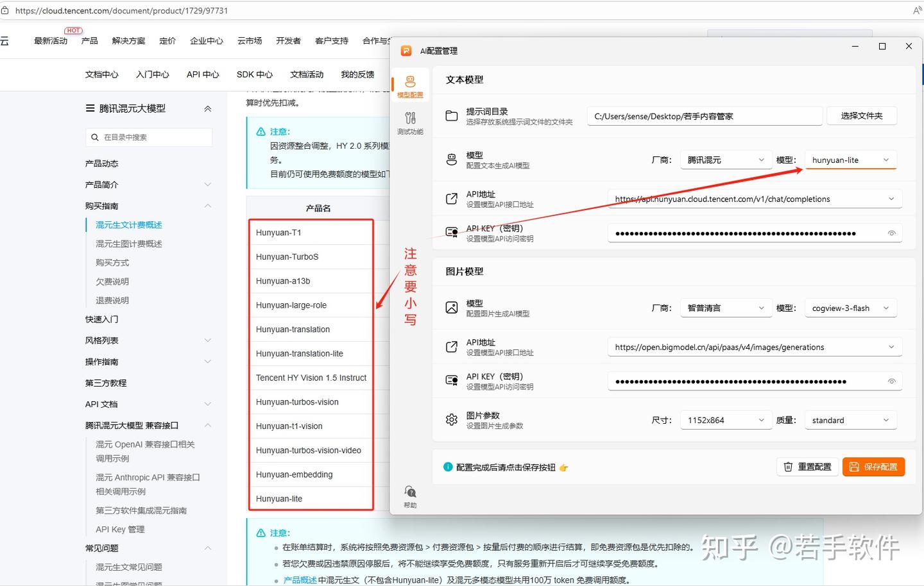Open the 混元生图计费概述 link

pyautogui.click(x=128, y=244)
